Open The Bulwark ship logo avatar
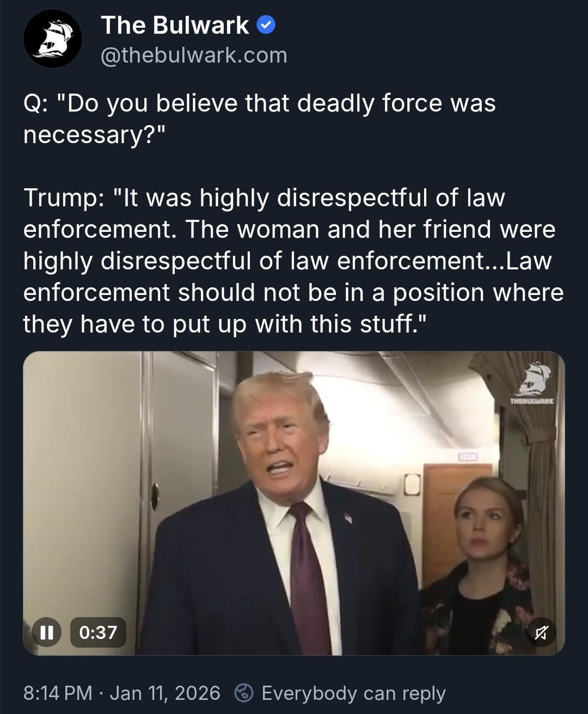This screenshot has width=588, height=714. 53,39
